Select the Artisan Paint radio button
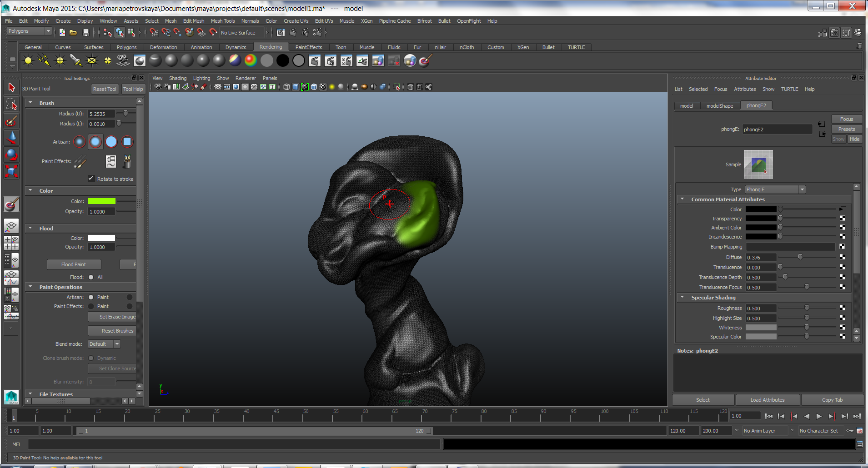 [92, 297]
